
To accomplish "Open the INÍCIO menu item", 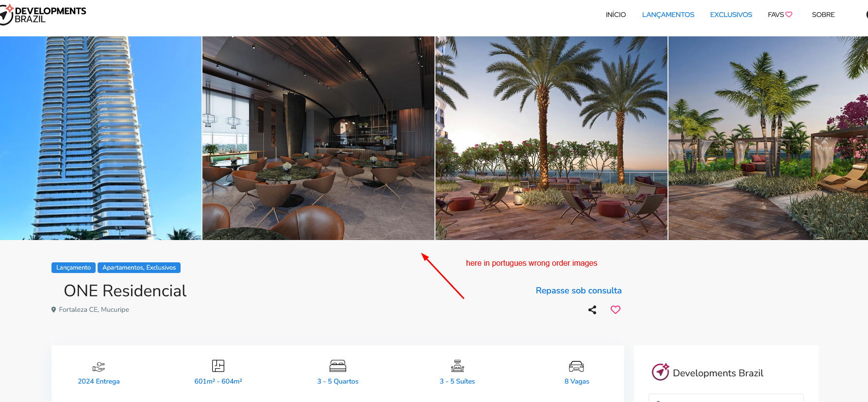I will [x=616, y=15].
